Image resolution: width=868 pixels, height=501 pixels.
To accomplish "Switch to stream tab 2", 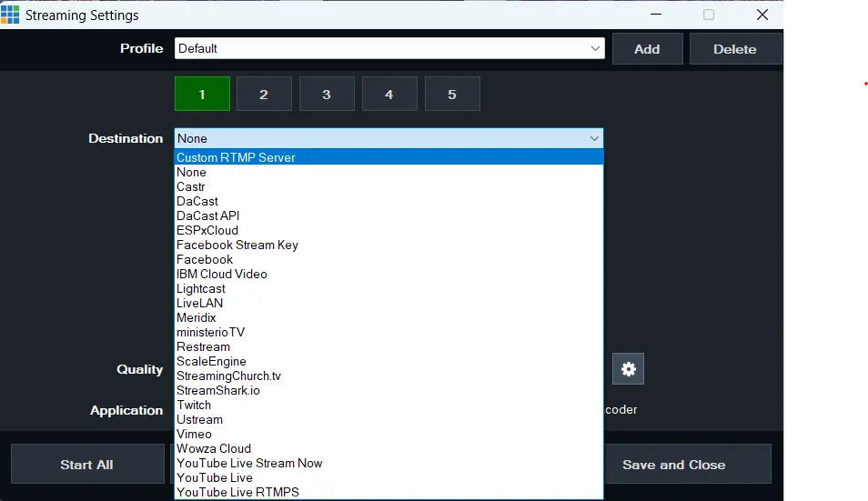I will (264, 94).
